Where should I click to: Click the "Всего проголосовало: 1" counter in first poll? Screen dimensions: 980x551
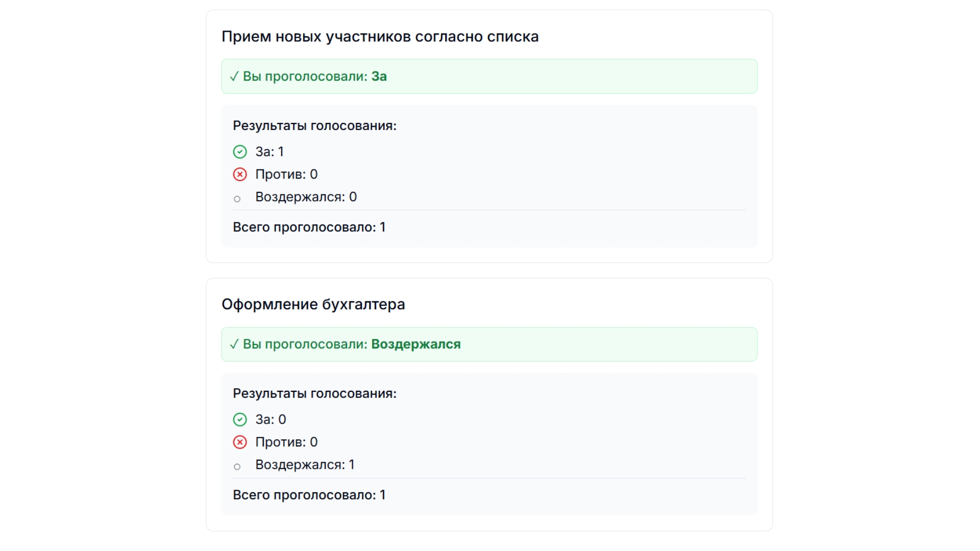[309, 227]
